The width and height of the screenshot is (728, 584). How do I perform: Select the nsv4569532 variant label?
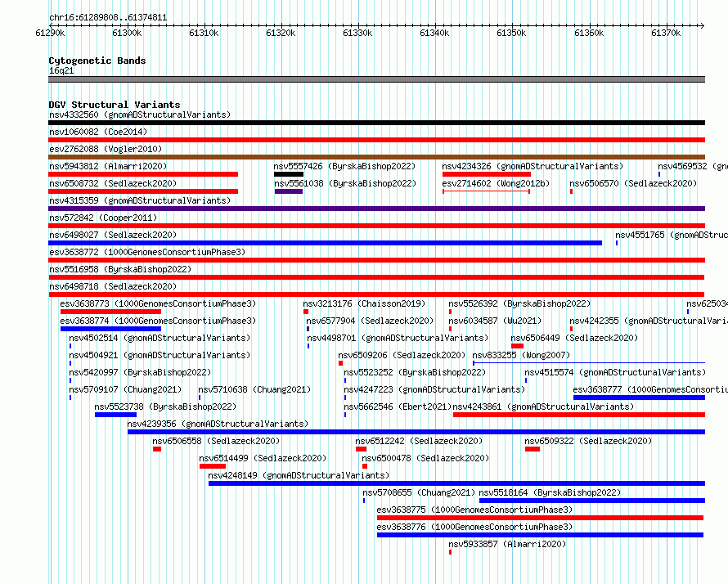click(693, 166)
